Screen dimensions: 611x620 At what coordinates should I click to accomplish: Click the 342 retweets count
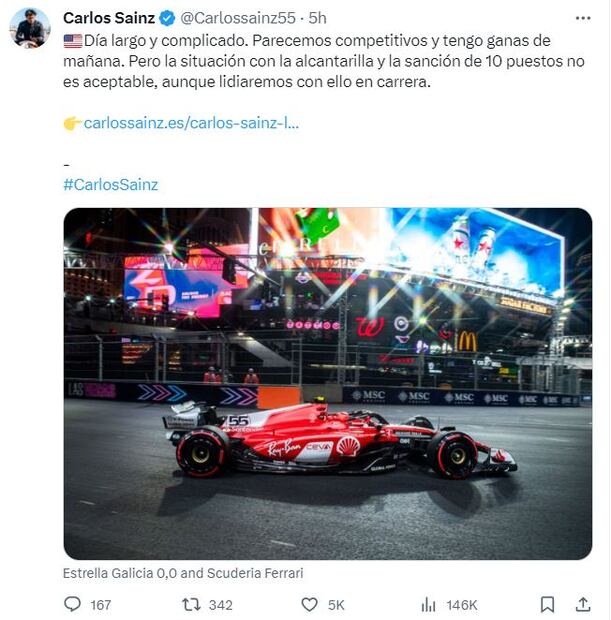(x=220, y=605)
